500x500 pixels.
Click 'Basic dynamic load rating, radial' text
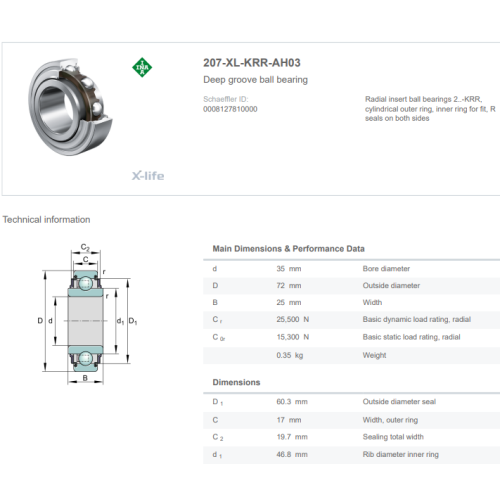tap(417, 319)
